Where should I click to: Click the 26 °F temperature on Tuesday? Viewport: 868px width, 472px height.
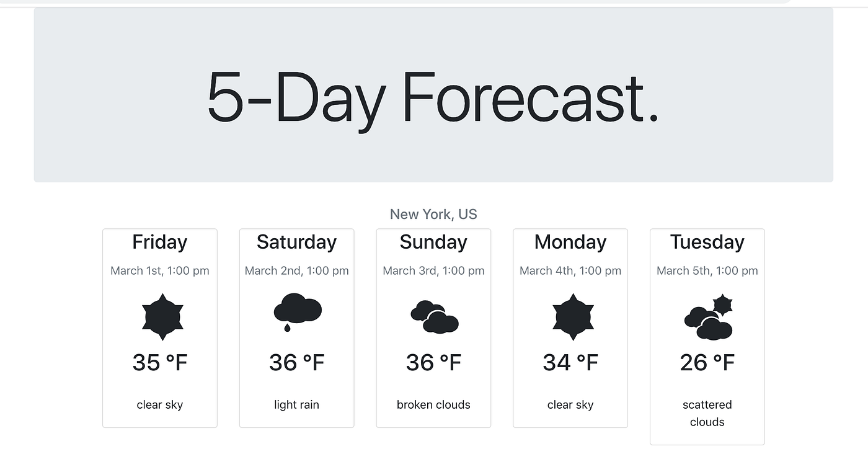[x=707, y=363]
